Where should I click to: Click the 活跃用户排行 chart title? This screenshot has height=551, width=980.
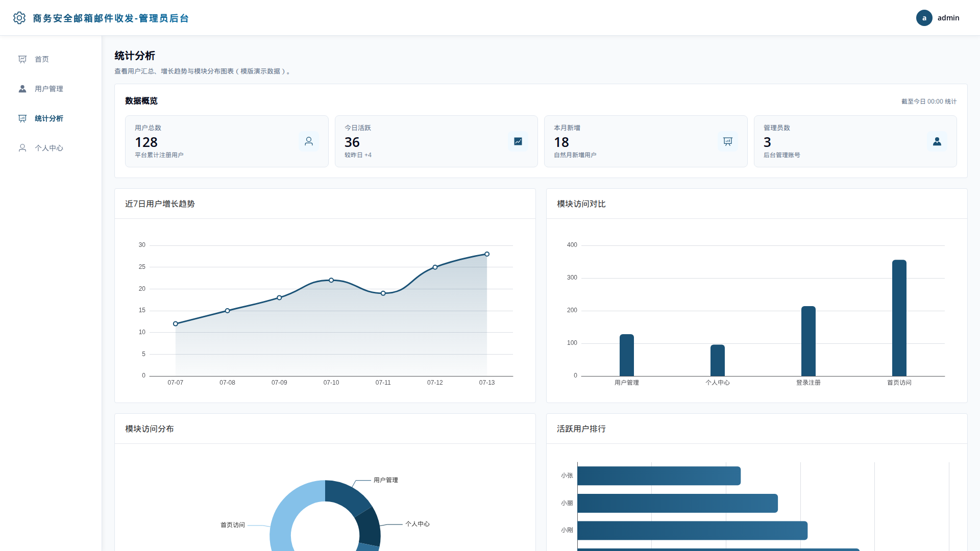click(581, 429)
